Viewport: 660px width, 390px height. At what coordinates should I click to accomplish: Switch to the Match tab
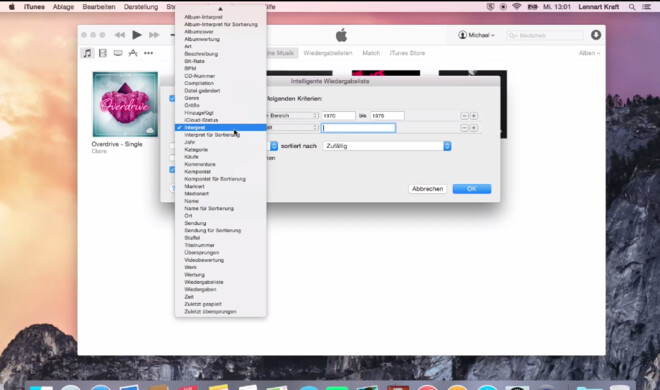[371, 53]
